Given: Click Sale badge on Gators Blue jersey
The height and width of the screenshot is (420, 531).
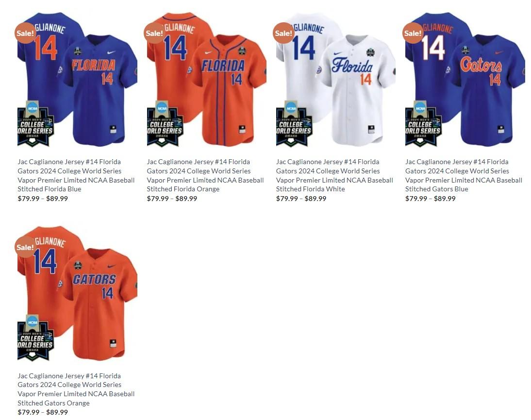Looking at the screenshot, I should (x=413, y=33).
